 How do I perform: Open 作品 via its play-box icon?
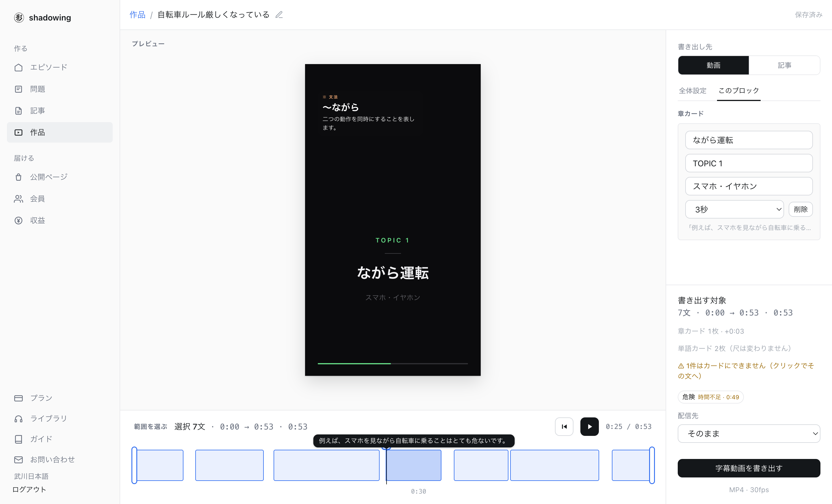point(18,132)
